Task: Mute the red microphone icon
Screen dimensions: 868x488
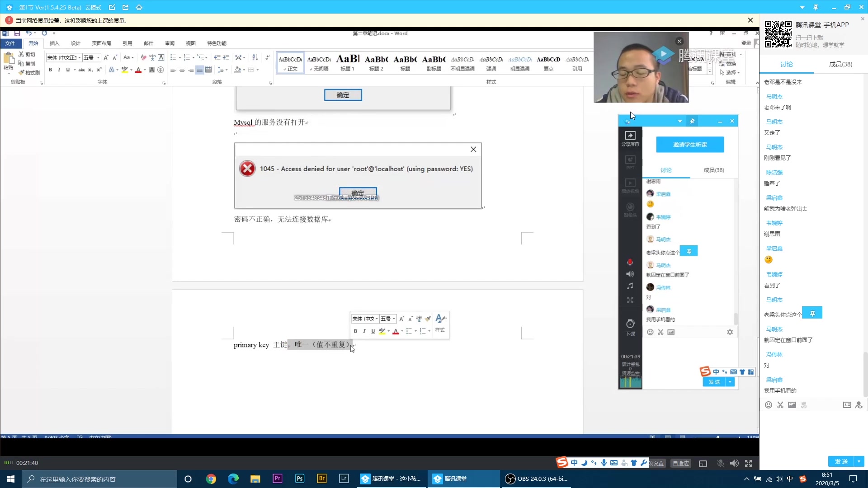Action: [x=630, y=262]
